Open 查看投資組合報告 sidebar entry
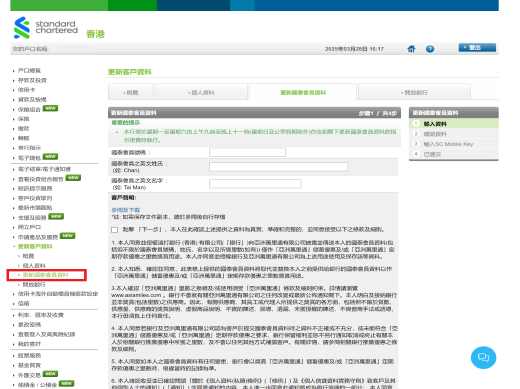 [x=40, y=179]
